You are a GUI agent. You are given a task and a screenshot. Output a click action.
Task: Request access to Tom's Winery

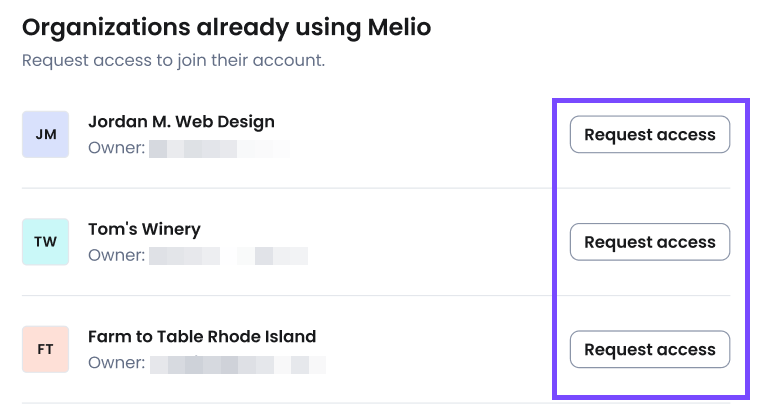(649, 242)
